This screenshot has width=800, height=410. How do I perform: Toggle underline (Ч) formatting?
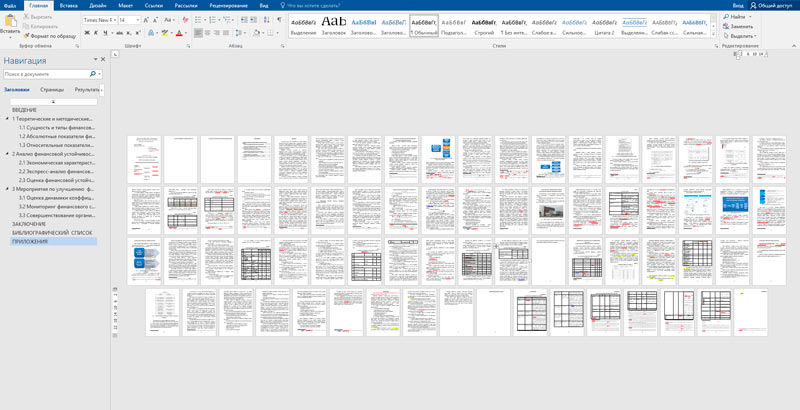106,33
